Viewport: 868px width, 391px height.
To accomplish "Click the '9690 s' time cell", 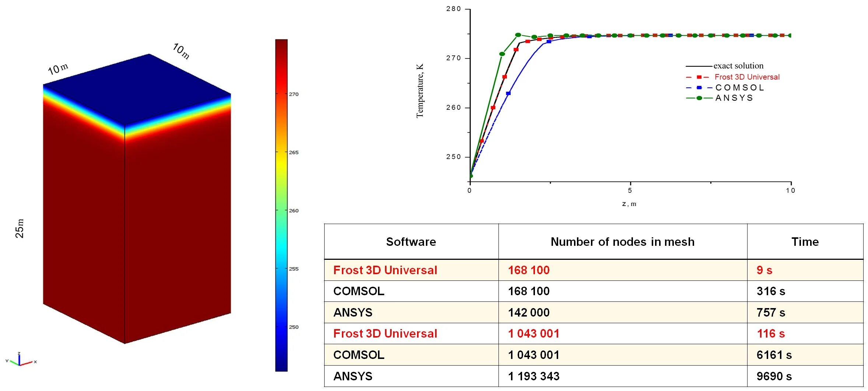I will click(x=805, y=376).
